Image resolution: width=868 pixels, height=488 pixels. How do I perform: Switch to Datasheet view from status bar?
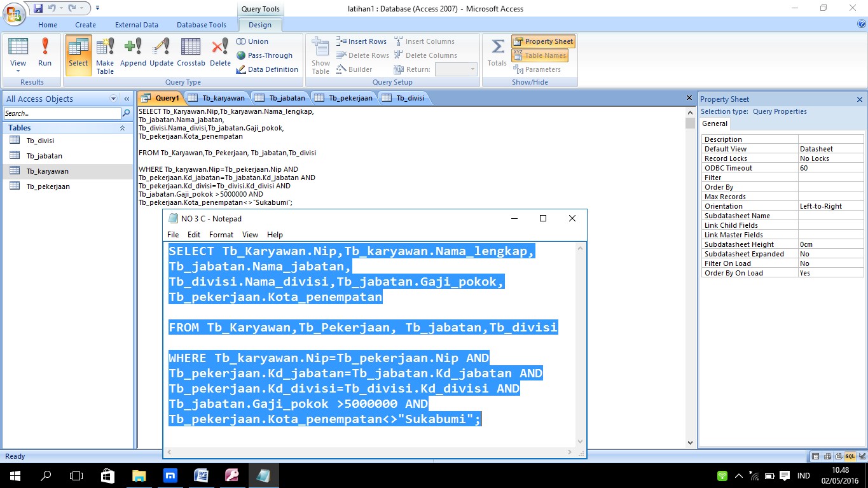pos(815,457)
